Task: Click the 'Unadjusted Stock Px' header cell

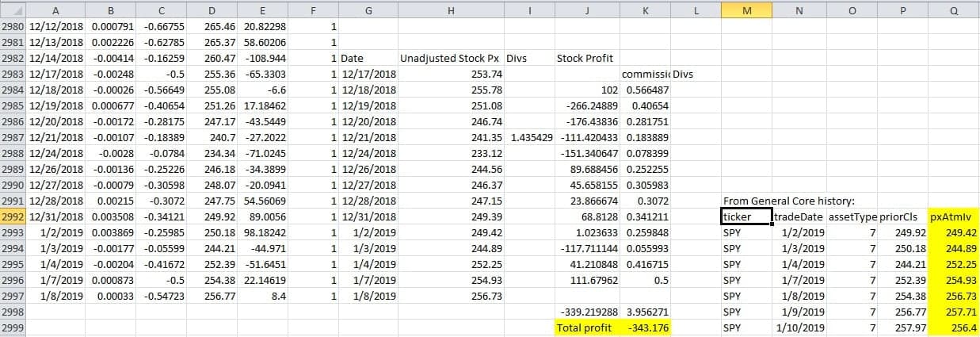Action: pyautogui.click(x=450, y=58)
